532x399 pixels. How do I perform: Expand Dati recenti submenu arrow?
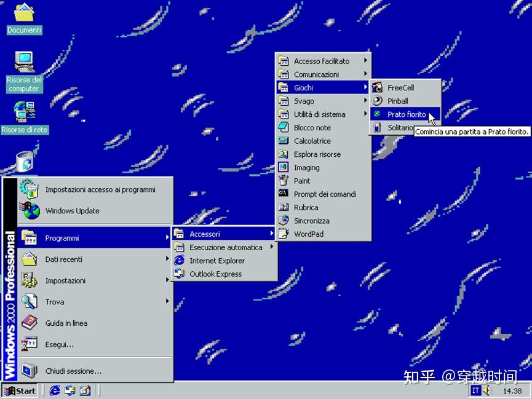point(167,259)
